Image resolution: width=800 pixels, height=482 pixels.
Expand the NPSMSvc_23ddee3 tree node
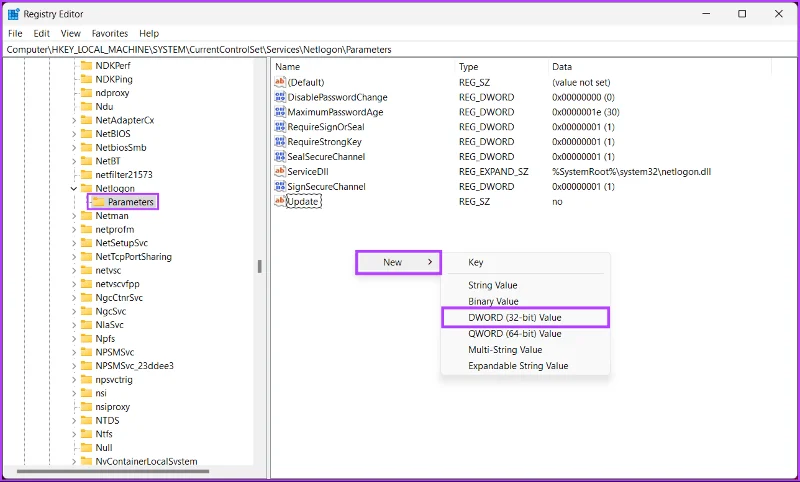(73, 366)
